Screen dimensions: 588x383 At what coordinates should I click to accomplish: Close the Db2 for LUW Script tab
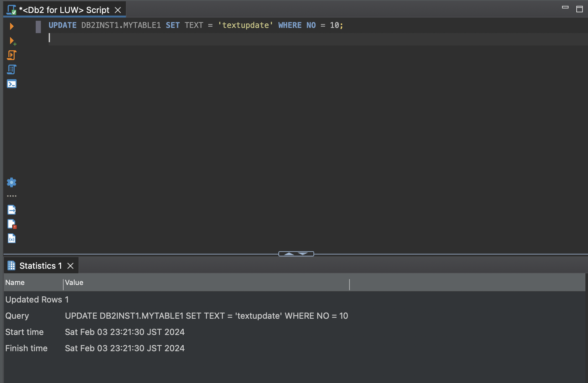point(118,10)
